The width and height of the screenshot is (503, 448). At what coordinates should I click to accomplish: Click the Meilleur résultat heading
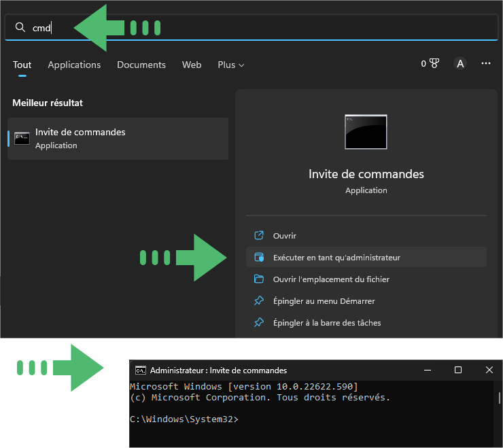(x=48, y=103)
